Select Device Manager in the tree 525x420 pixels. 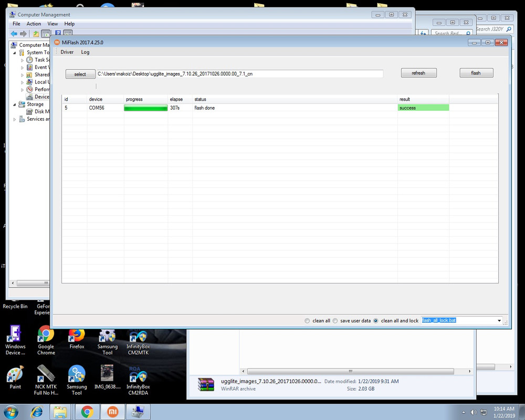(x=41, y=97)
